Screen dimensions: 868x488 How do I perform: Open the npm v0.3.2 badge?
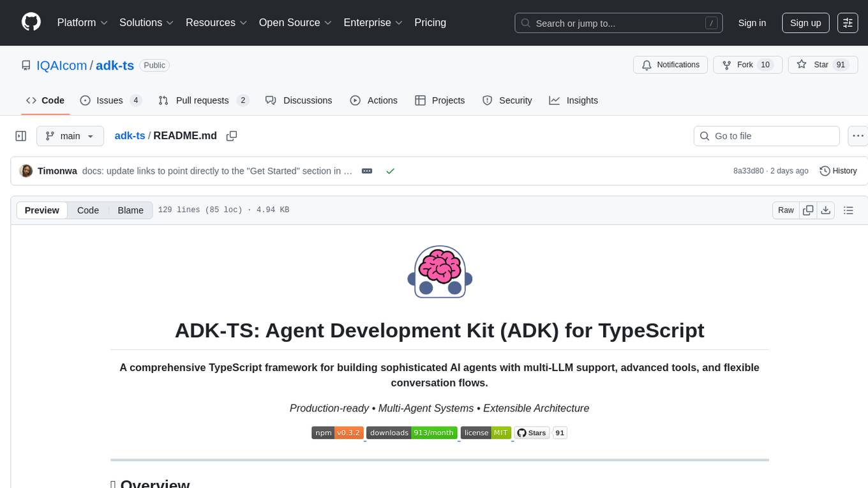tap(338, 432)
